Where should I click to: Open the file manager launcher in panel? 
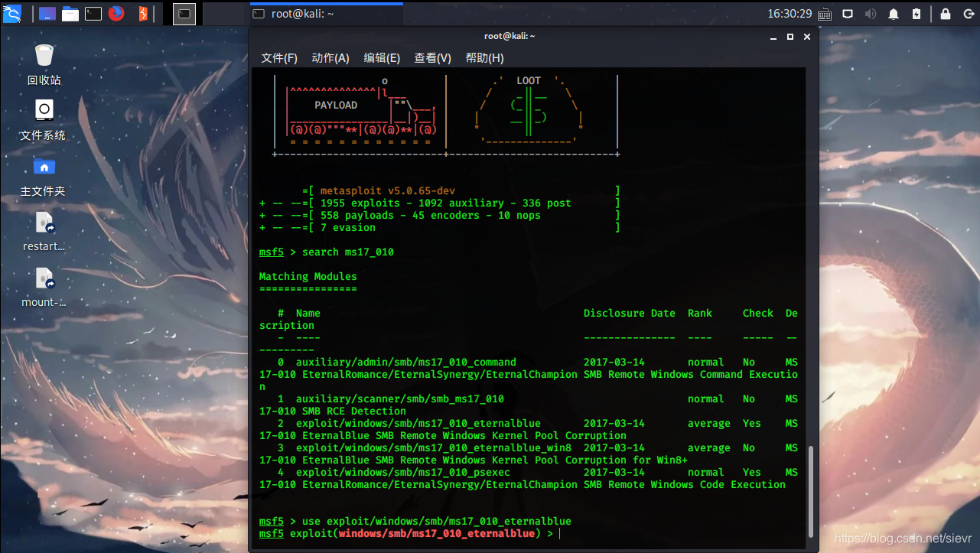(70, 14)
